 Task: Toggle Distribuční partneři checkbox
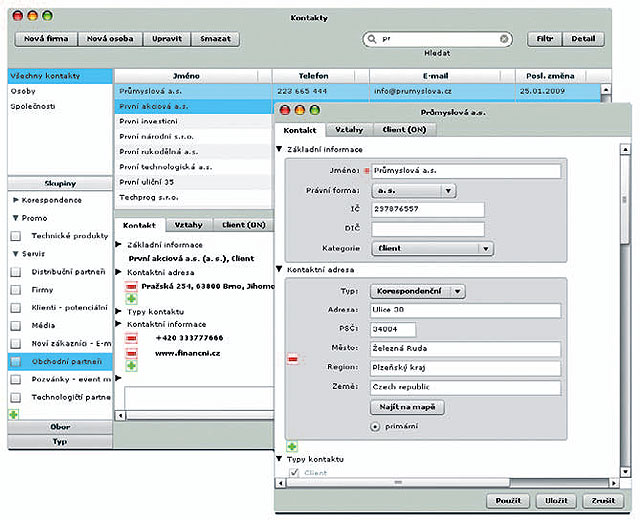[16, 272]
